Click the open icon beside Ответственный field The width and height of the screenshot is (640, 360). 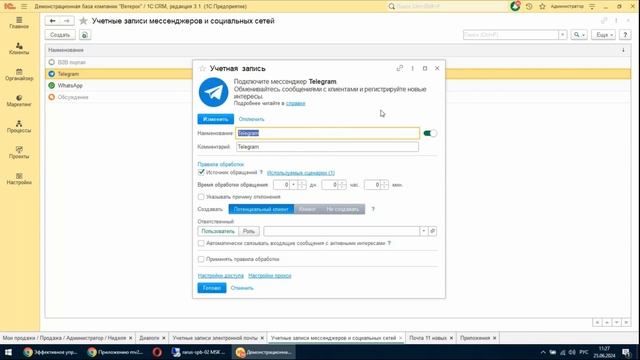pyautogui.click(x=433, y=231)
